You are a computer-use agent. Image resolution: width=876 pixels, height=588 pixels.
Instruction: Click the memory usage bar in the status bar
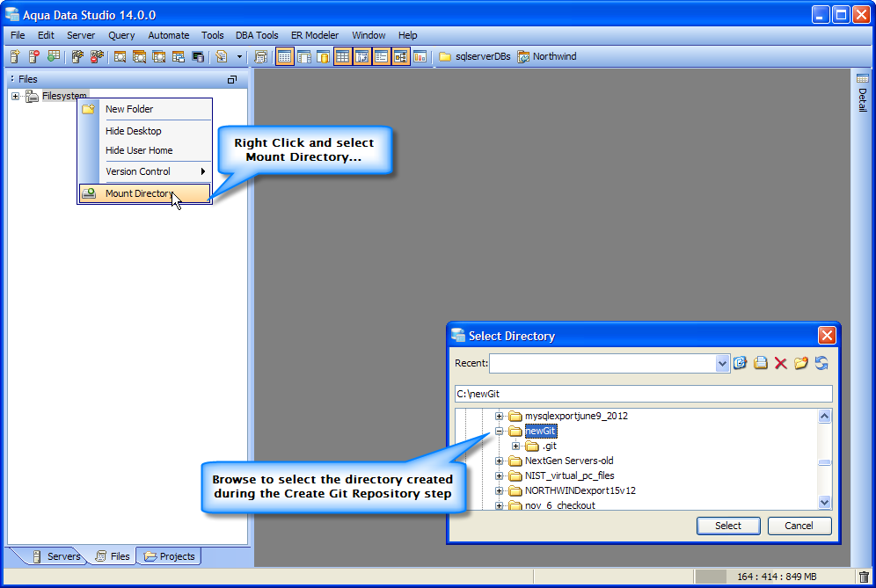click(774, 577)
